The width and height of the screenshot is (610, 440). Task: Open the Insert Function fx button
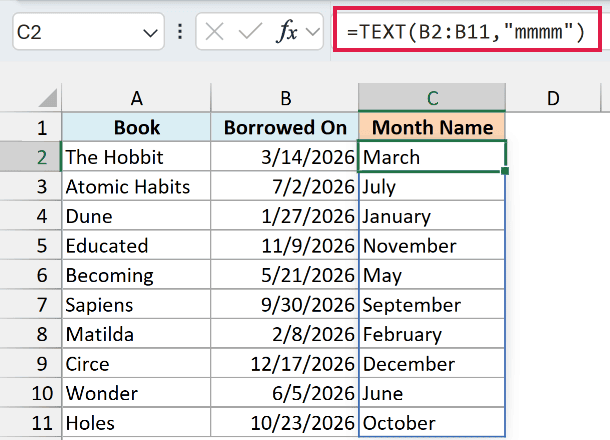pos(287,32)
